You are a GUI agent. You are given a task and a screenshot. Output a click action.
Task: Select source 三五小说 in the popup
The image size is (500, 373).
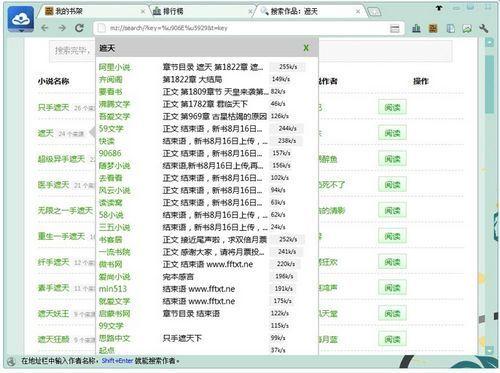tap(114, 227)
